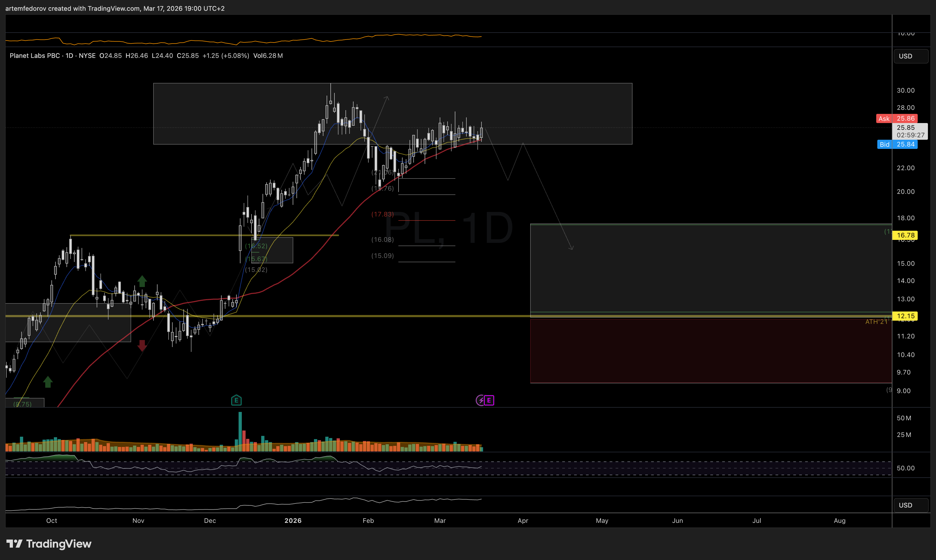Click the Nov label on time axis

[138, 521]
